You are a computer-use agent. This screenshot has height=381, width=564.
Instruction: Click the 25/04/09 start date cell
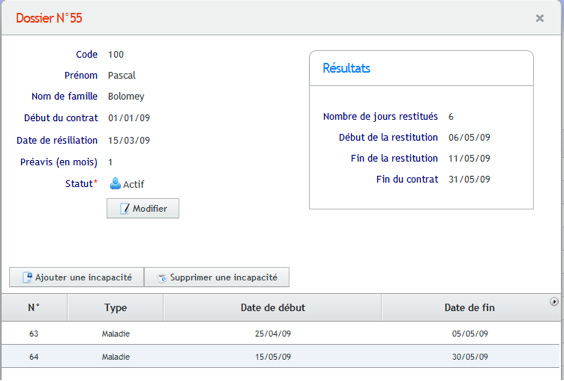click(x=273, y=334)
